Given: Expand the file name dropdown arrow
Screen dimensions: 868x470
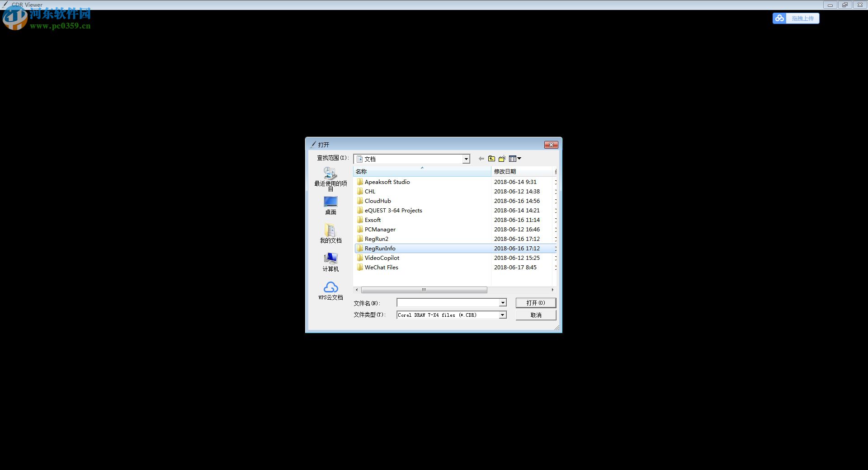Looking at the screenshot, I should [x=502, y=302].
